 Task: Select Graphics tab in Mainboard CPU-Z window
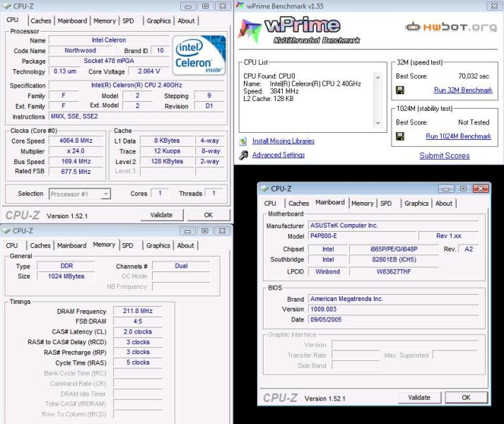[x=416, y=204]
